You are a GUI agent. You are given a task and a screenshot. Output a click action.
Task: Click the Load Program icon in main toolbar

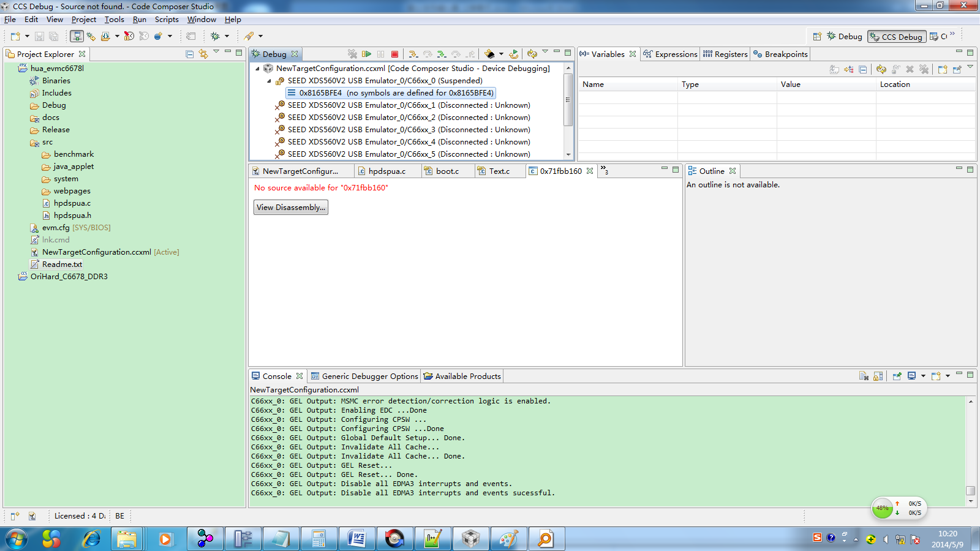105,36
